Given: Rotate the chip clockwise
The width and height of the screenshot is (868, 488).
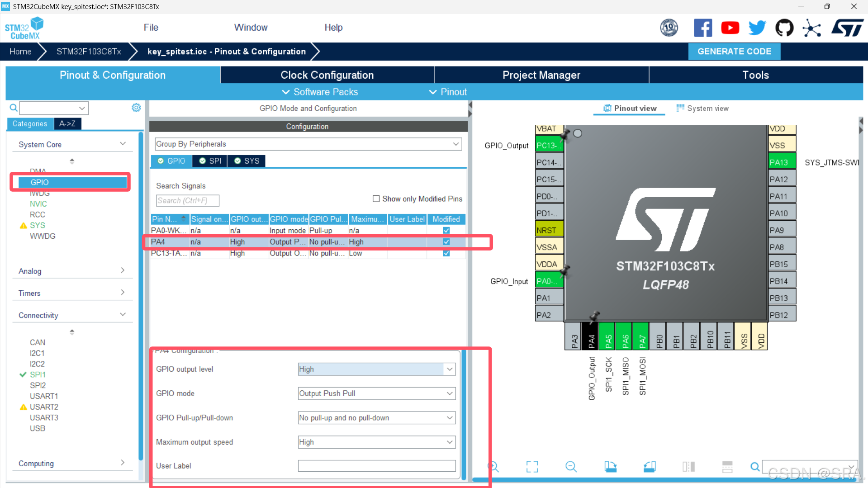Looking at the screenshot, I should click(611, 466).
